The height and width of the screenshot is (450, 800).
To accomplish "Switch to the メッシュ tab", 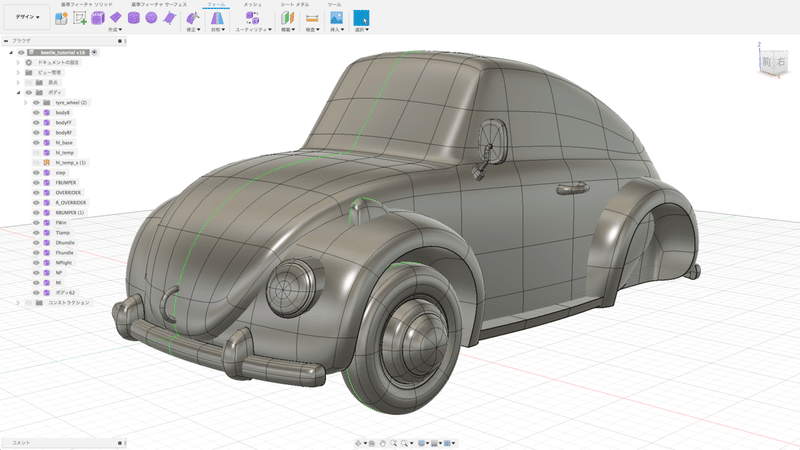I will (x=252, y=5).
